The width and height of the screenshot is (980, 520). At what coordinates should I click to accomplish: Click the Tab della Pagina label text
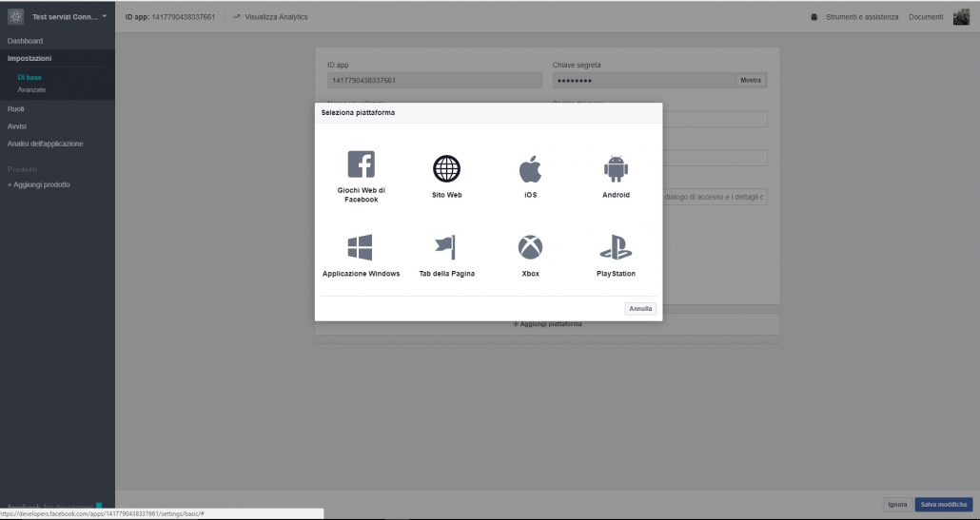[x=446, y=274]
